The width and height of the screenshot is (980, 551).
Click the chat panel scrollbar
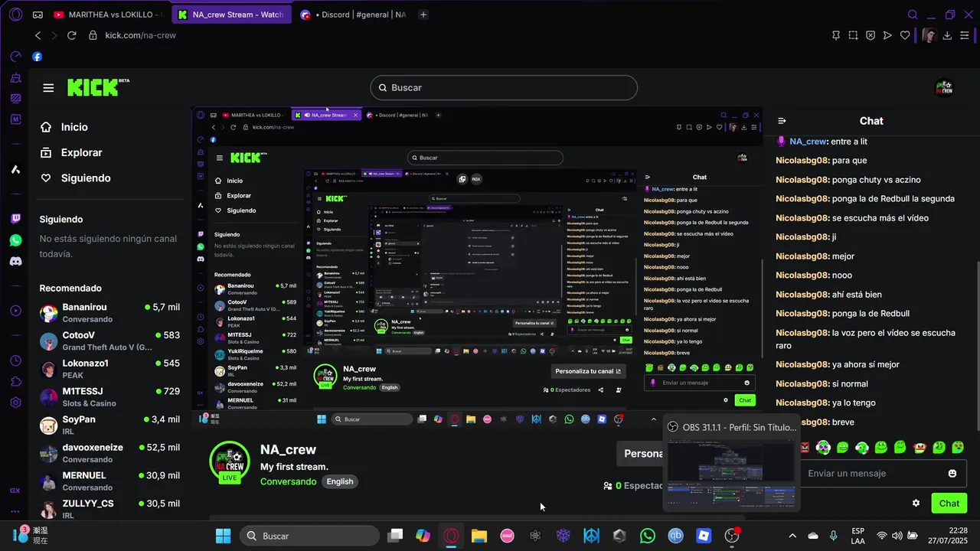pyautogui.click(x=977, y=346)
